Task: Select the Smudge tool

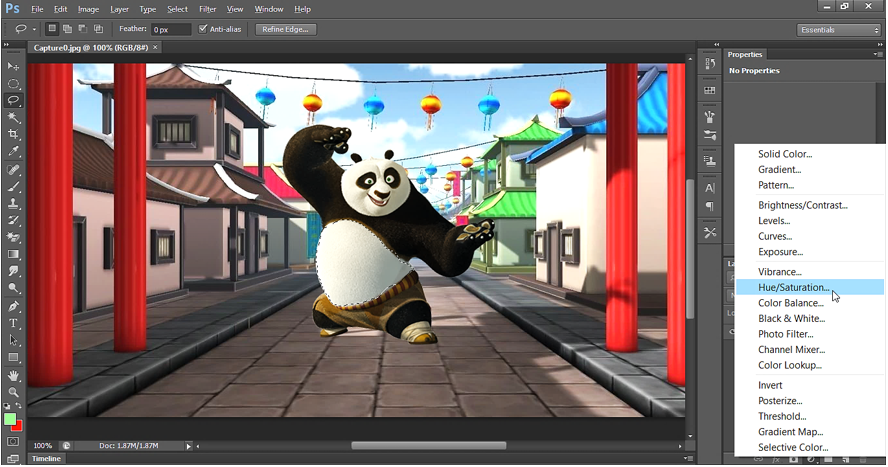Action: pos(13,271)
